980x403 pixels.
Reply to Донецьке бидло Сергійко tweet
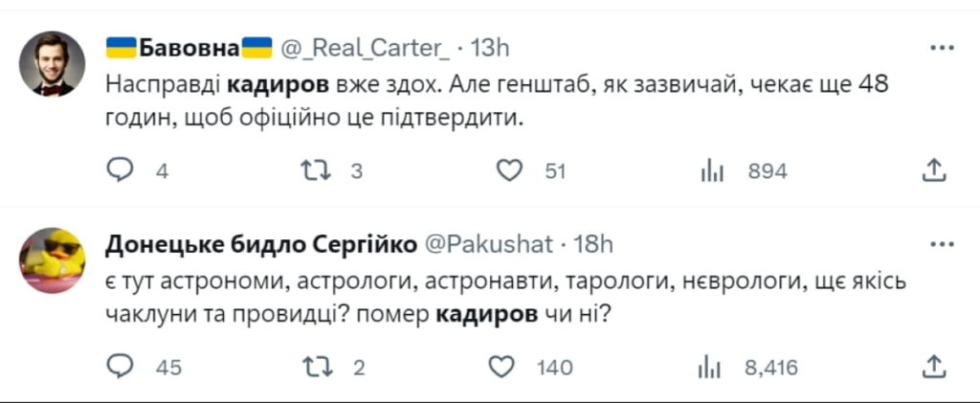(121, 366)
